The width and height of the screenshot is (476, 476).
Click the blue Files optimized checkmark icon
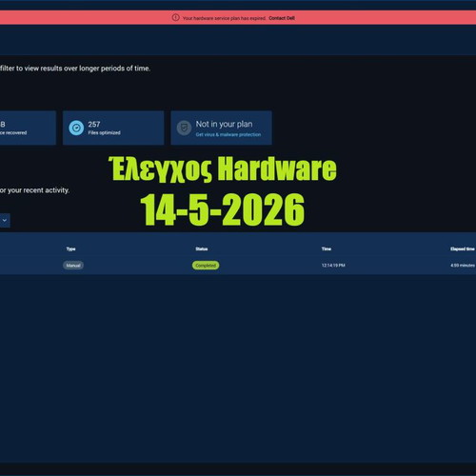[x=76, y=128]
